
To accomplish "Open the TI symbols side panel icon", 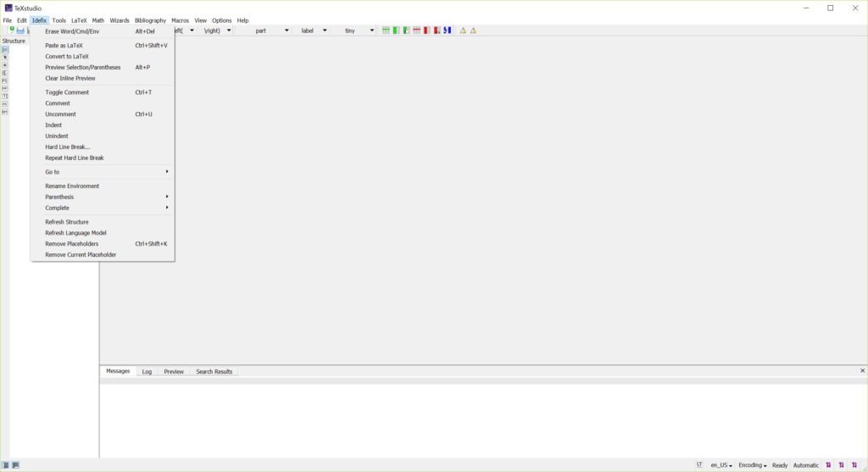I will 5,97.
